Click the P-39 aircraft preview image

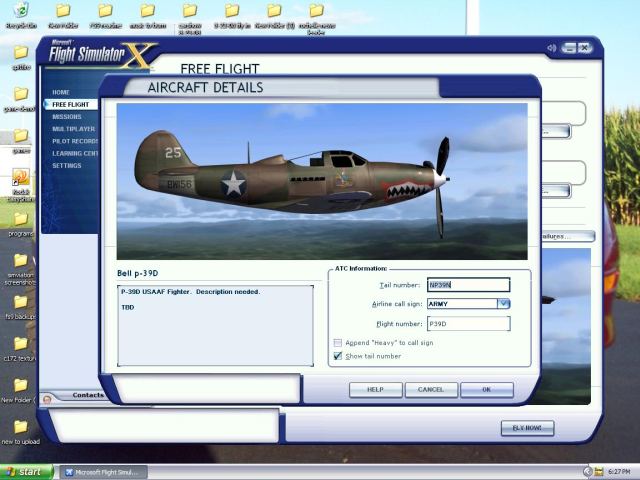(322, 181)
